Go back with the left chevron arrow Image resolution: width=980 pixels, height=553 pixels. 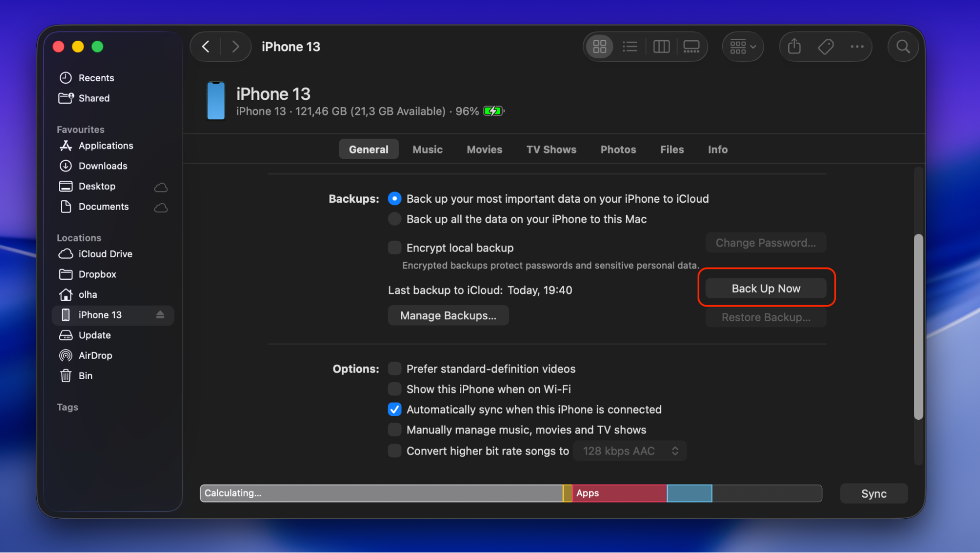(206, 47)
